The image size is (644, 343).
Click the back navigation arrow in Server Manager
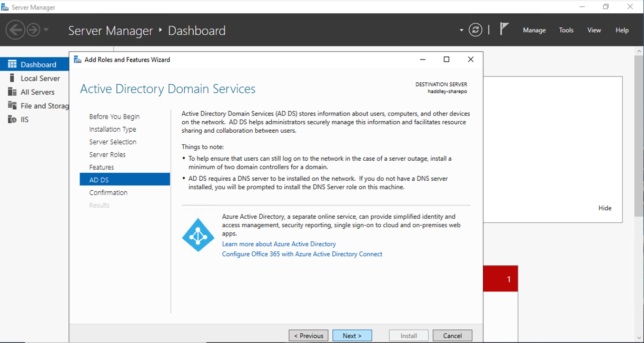16,30
